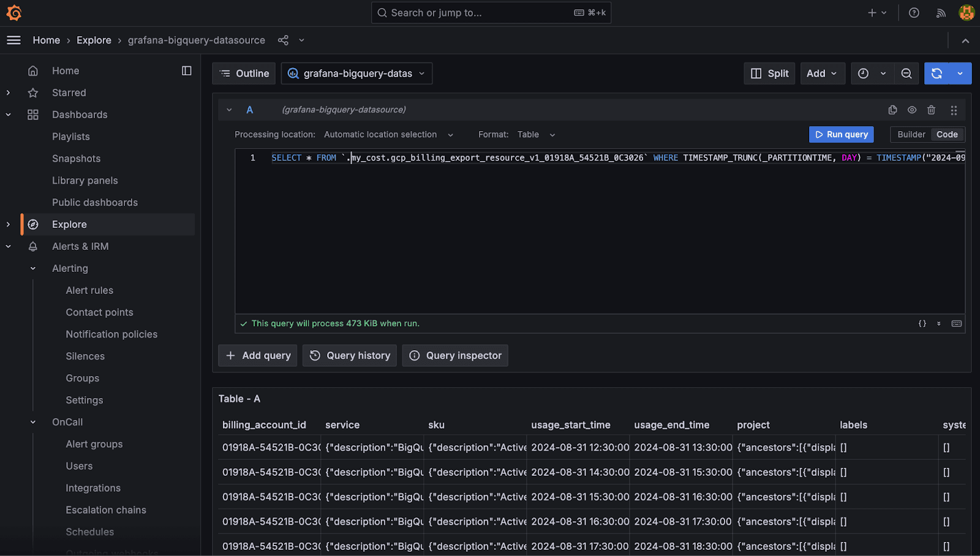
Task: Switch the query editor to Builder mode
Action: [911, 134]
